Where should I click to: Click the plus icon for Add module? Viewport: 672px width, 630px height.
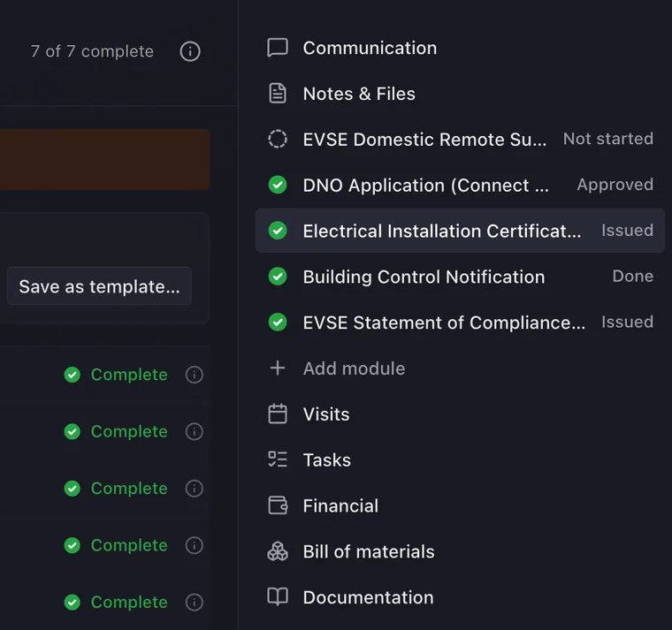click(x=278, y=368)
